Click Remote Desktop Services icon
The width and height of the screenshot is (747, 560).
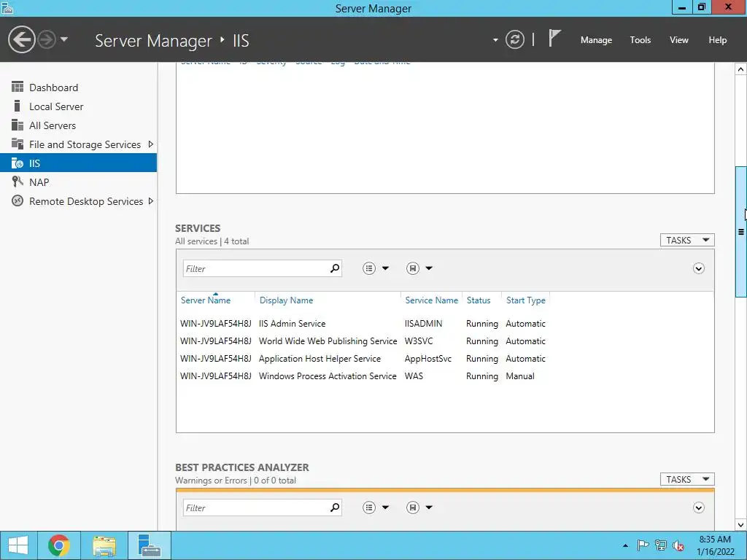click(18, 201)
